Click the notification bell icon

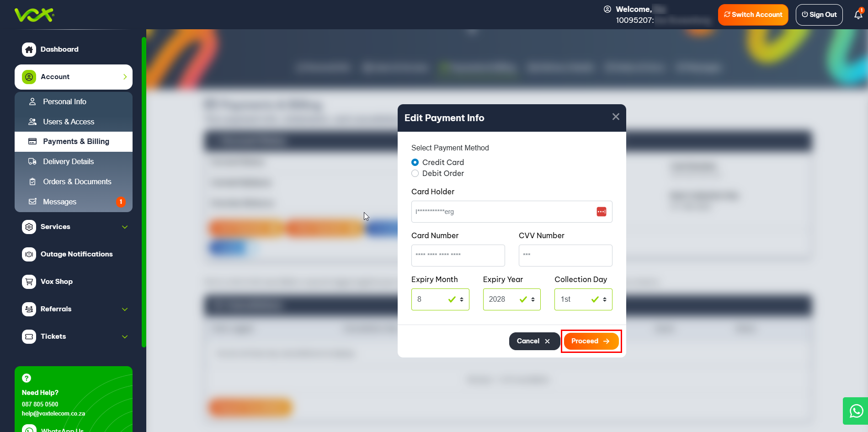point(858,15)
